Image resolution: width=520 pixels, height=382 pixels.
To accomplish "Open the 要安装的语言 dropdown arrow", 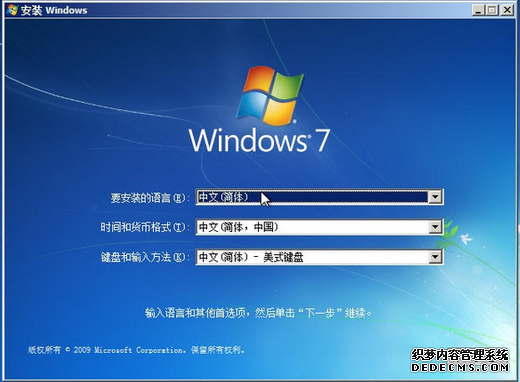I will click(435, 197).
